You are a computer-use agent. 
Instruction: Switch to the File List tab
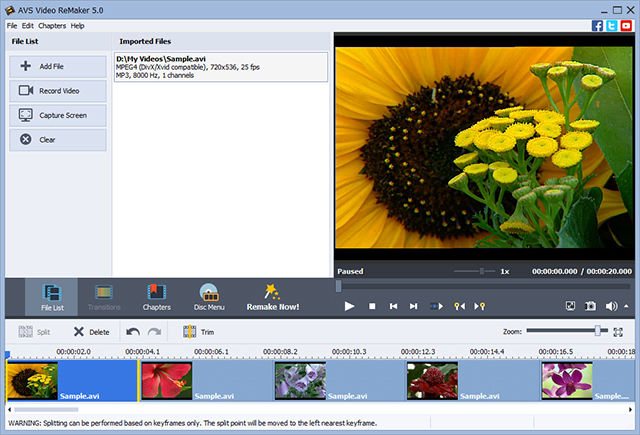52,297
